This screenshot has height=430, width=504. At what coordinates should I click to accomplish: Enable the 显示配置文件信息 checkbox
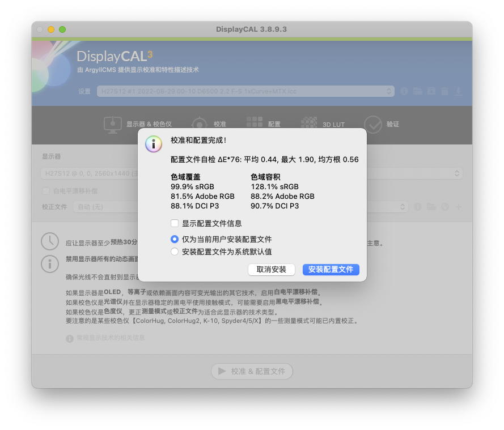pos(176,224)
